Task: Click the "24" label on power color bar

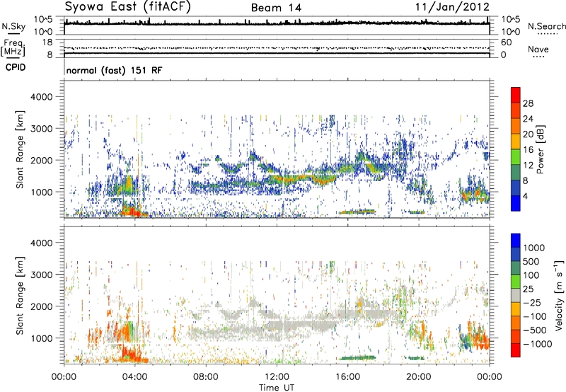Action: (x=528, y=119)
